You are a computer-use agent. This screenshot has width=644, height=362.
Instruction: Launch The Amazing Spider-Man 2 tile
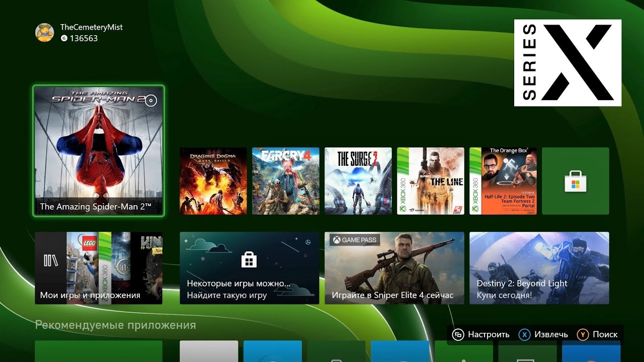coord(99,151)
